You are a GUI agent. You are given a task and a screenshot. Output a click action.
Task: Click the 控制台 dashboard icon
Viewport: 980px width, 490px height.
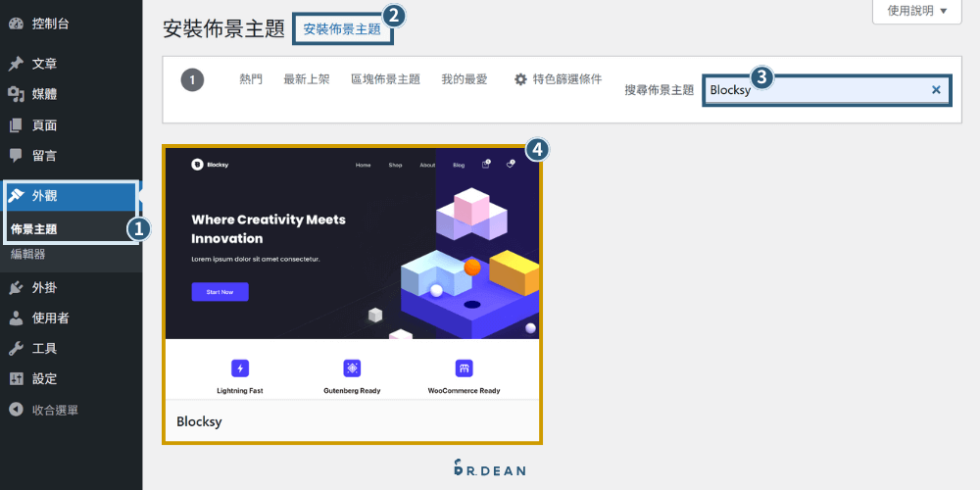[17, 24]
